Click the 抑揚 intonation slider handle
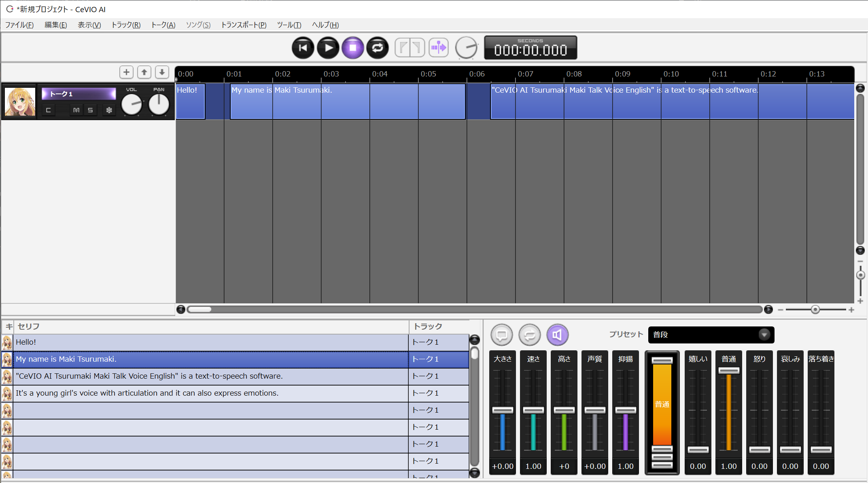Image resolution: width=868 pixels, height=483 pixels. [x=626, y=410]
